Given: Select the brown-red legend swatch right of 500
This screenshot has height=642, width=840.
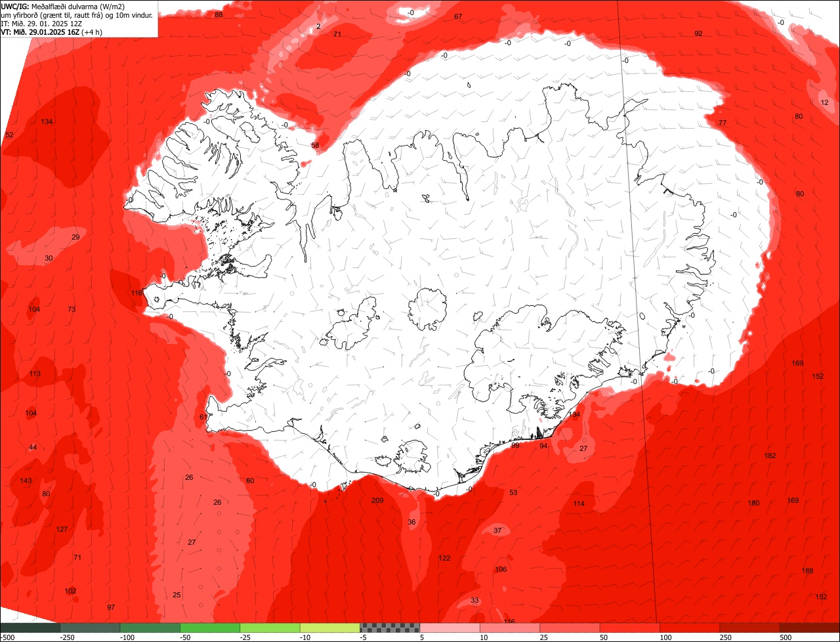Looking at the screenshot, I should 810,628.
